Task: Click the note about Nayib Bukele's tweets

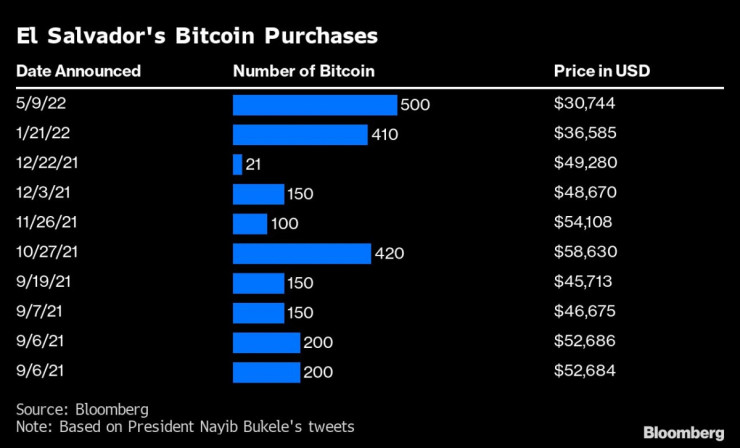Action: (x=185, y=428)
